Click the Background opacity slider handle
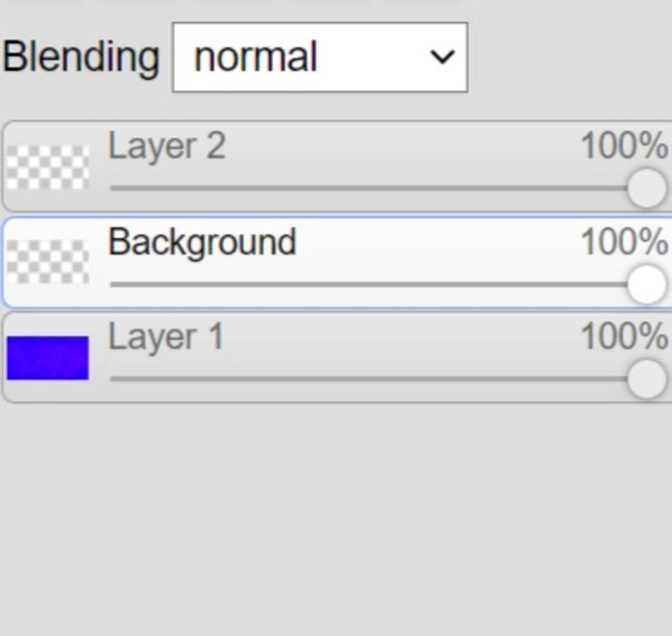Screen dimensions: 672x636 click(646, 284)
